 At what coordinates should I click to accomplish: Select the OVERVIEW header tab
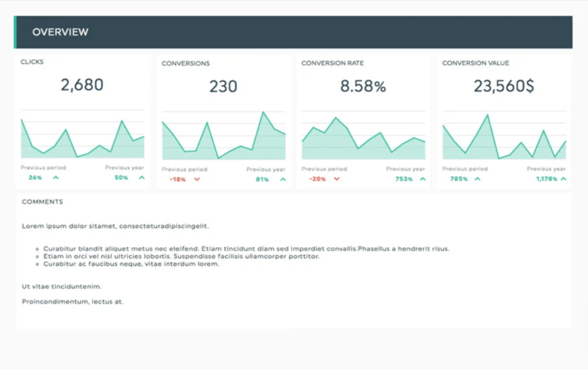(x=61, y=32)
